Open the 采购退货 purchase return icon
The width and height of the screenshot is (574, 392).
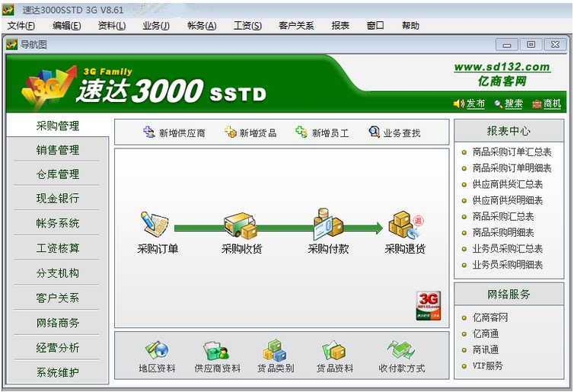(x=406, y=225)
